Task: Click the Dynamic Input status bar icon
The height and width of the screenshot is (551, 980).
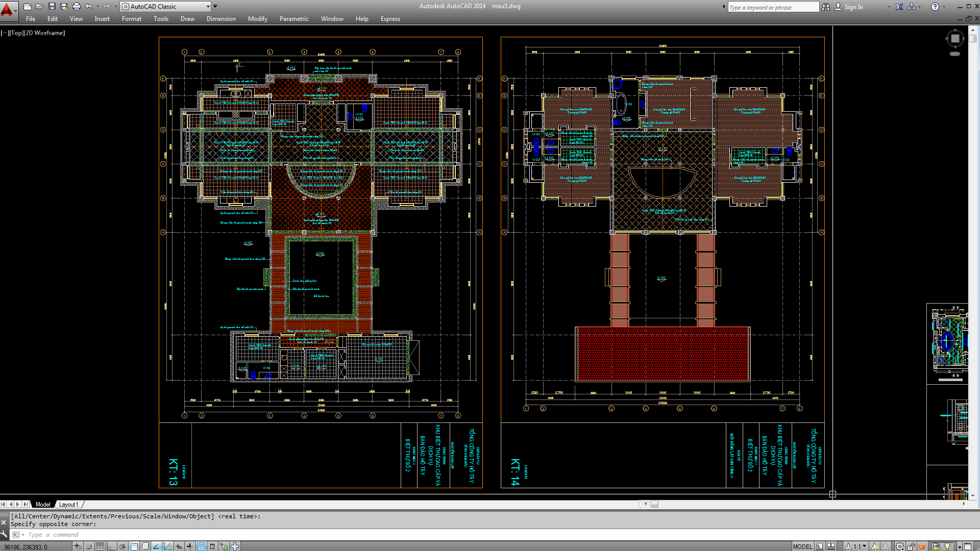Action: click(179, 546)
